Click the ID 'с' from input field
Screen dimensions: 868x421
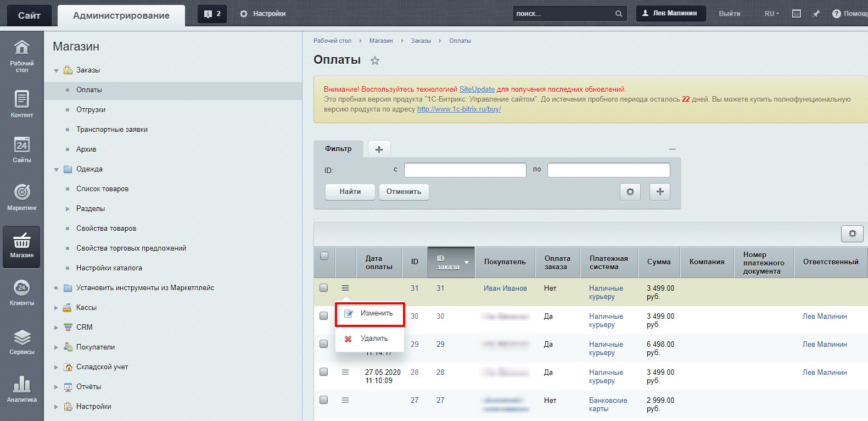coord(465,170)
